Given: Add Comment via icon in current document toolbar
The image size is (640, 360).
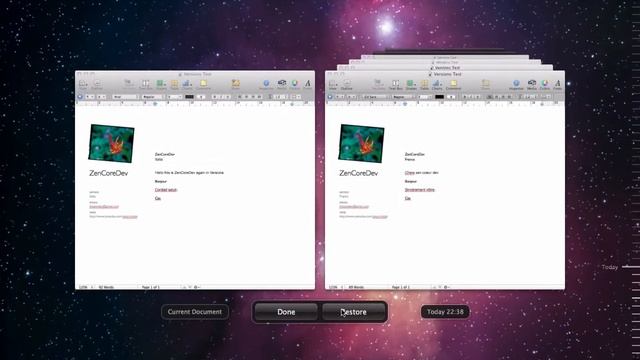Looking at the screenshot, I should [x=203, y=84].
